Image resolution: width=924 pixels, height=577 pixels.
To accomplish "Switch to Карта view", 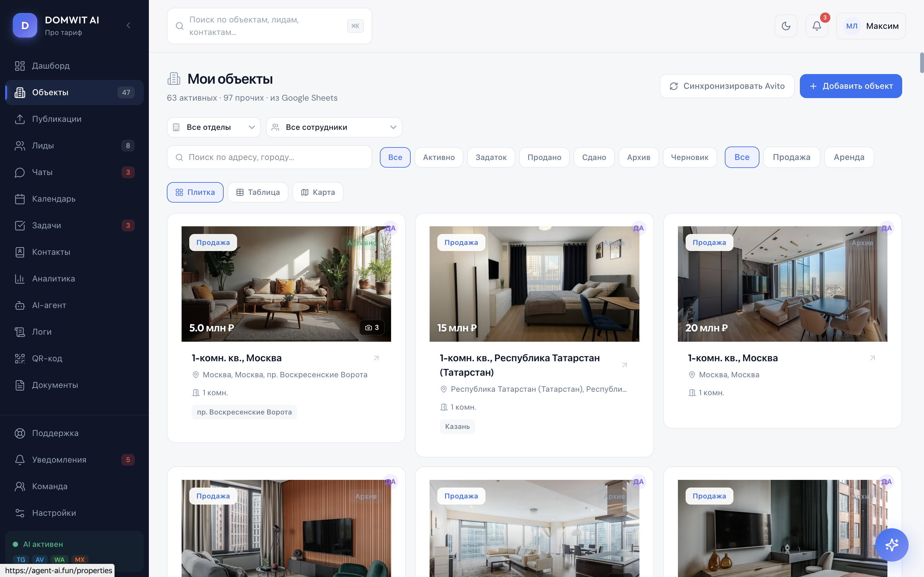I will coord(318,192).
